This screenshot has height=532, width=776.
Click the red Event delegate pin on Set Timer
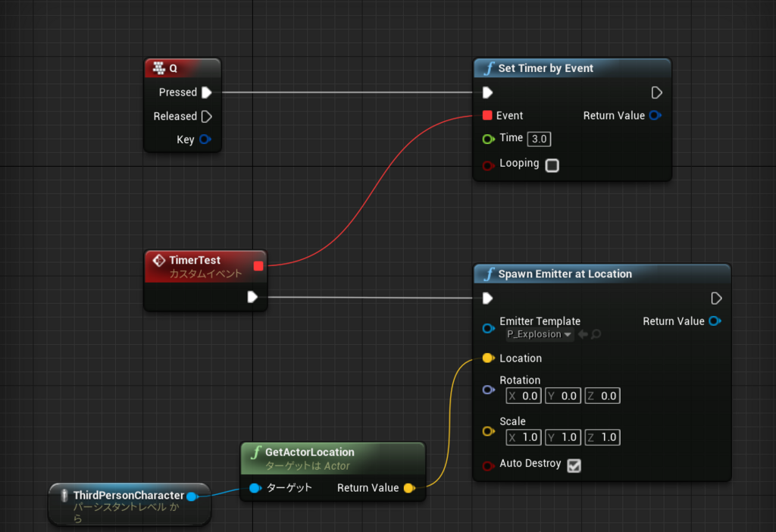tap(487, 115)
